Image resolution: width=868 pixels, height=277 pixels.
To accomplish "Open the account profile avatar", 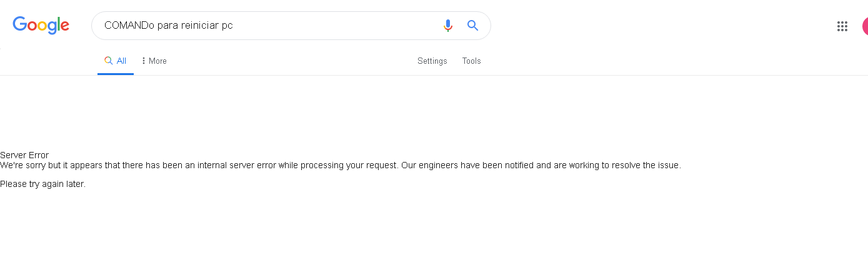I will (864, 26).
